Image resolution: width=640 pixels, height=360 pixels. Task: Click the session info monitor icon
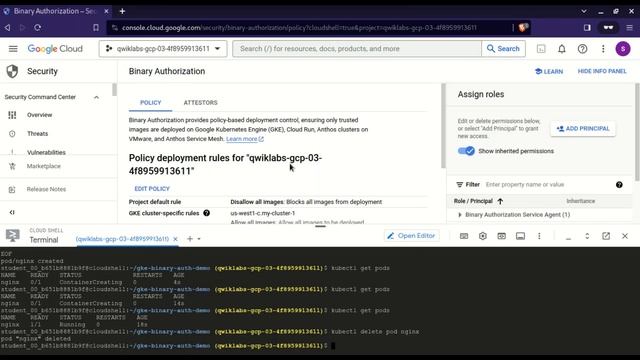[520, 236]
